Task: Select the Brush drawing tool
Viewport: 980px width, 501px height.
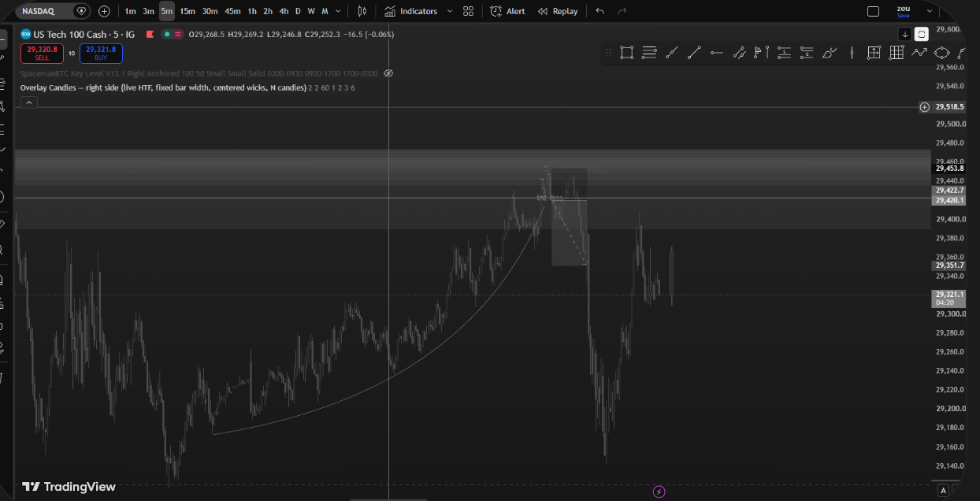Action: pos(829,53)
